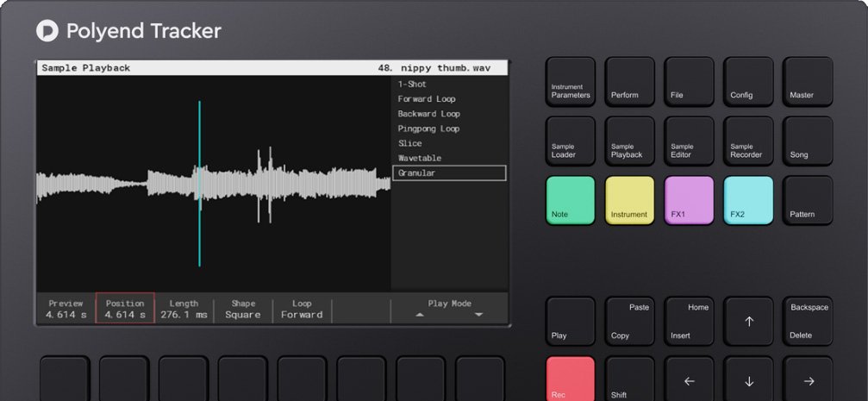Click the Play Mode down arrow
This screenshot has width=868, height=401.
(x=479, y=315)
